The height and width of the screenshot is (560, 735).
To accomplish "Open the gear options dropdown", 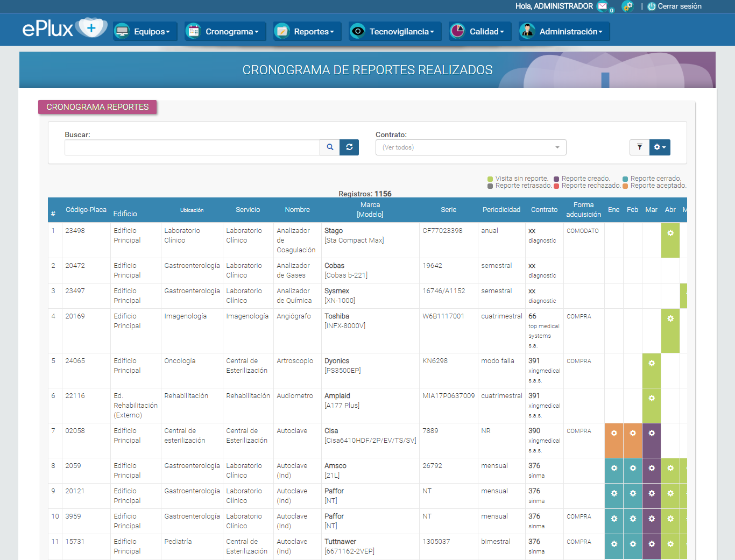I will (660, 147).
